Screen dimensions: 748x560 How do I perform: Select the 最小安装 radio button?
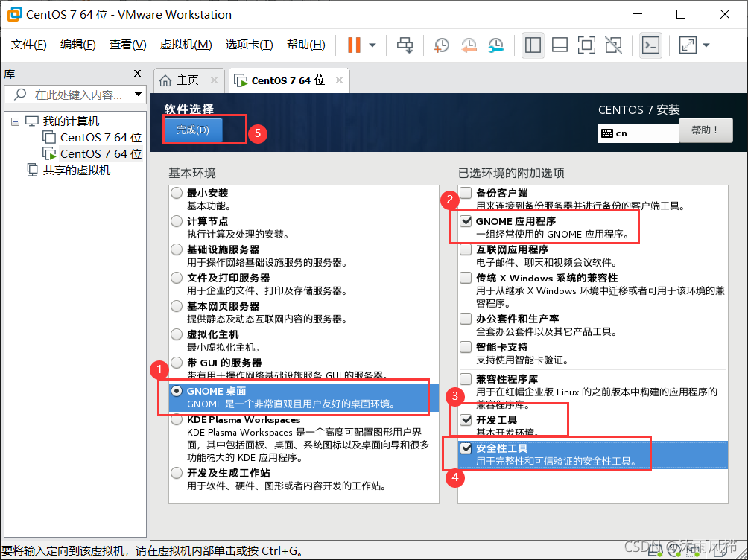click(x=177, y=193)
